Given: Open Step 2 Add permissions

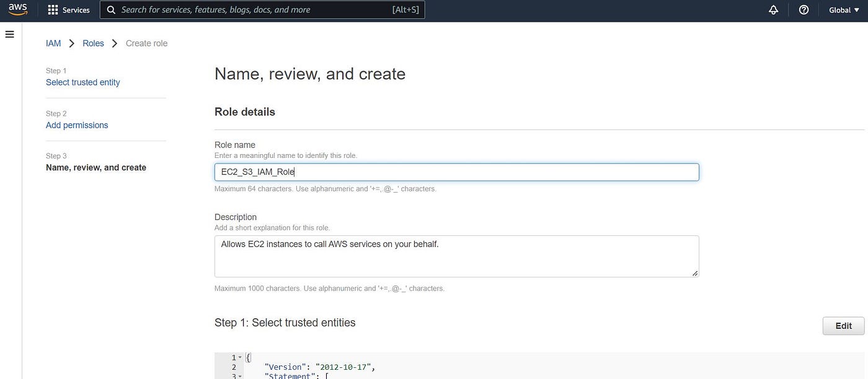Looking at the screenshot, I should point(77,125).
